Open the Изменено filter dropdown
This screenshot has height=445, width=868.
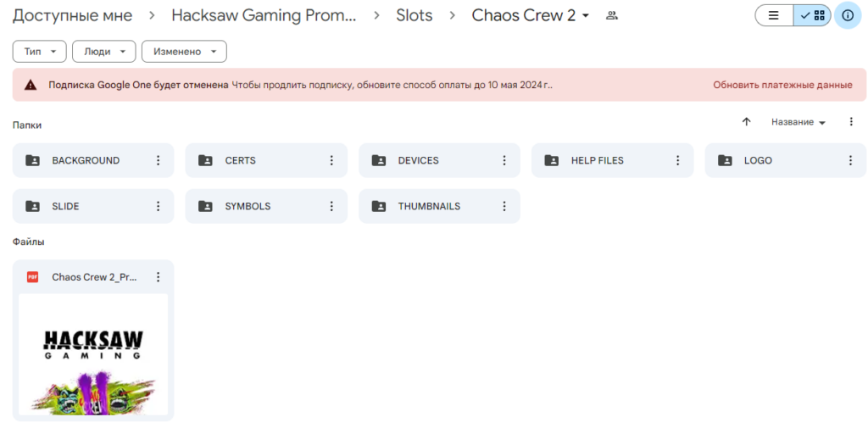(183, 52)
